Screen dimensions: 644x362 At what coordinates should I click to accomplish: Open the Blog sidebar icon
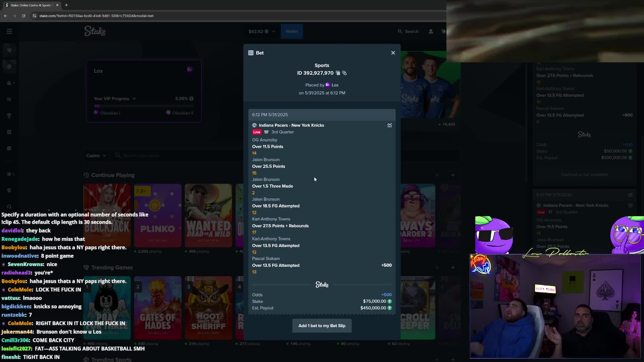click(x=9, y=132)
